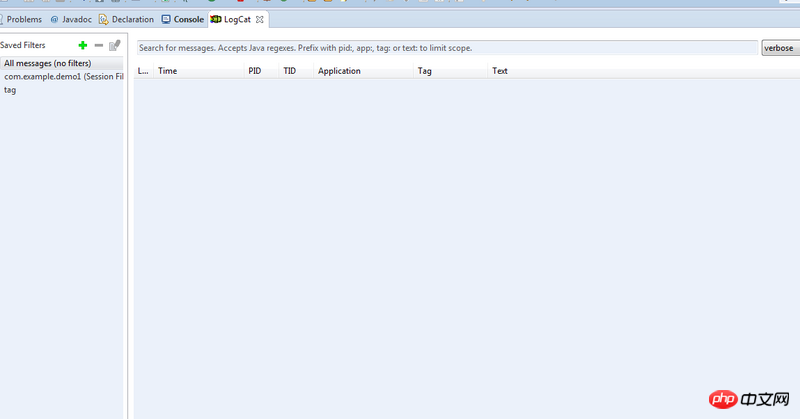Switch to the Declaration tab
The height and width of the screenshot is (419, 800).
tap(126, 19)
